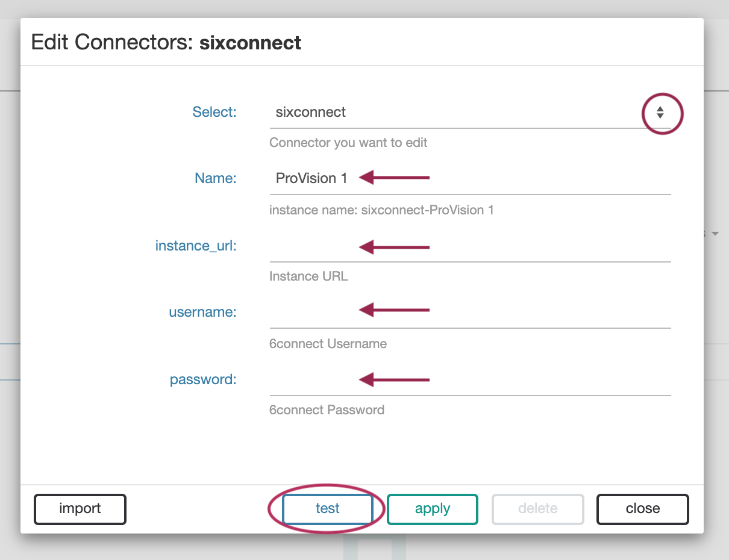This screenshot has width=729, height=560.
Task: Click the "instance_url:" label
Action: (x=196, y=246)
